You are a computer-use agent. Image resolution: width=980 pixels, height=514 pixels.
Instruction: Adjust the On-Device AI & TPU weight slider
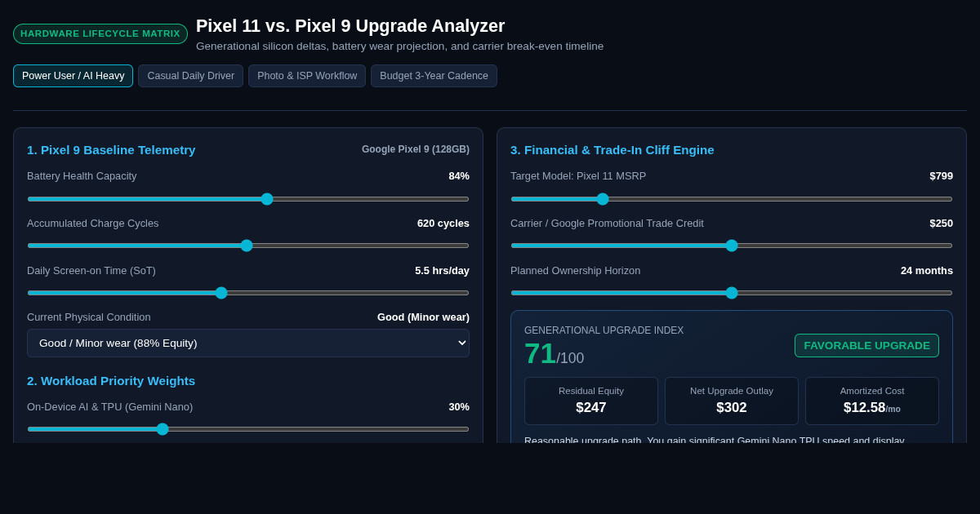click(248, 429)
